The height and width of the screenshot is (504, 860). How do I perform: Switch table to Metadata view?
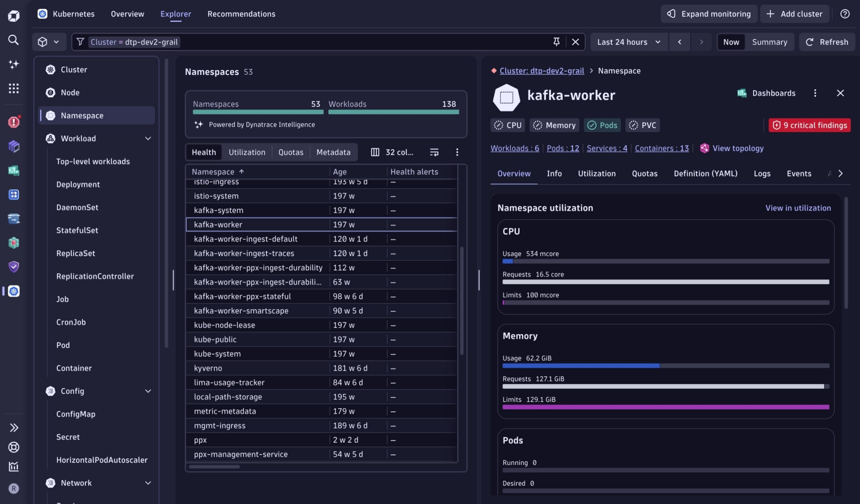point(333,152)
